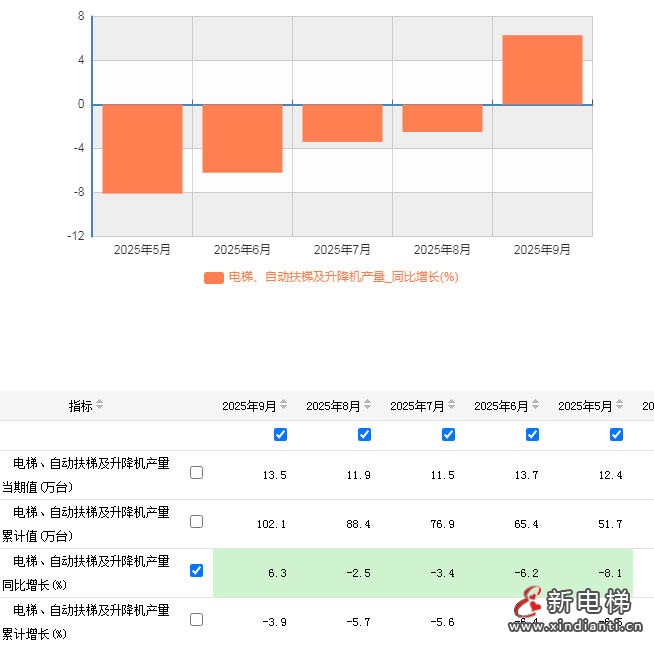Viewport: 654px width, 646px height.
Task: Toggle the 电梯、自动扶梯及升降机产量_同比增长(%) legend label
Action: tap(343, 277)
